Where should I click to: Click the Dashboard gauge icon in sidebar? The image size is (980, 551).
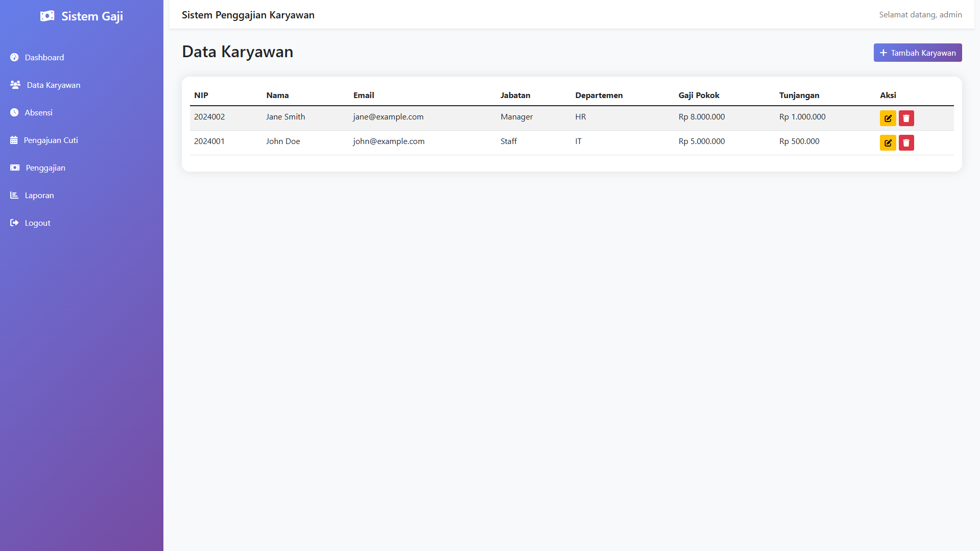pyautogui.click(x=14, y=58)
